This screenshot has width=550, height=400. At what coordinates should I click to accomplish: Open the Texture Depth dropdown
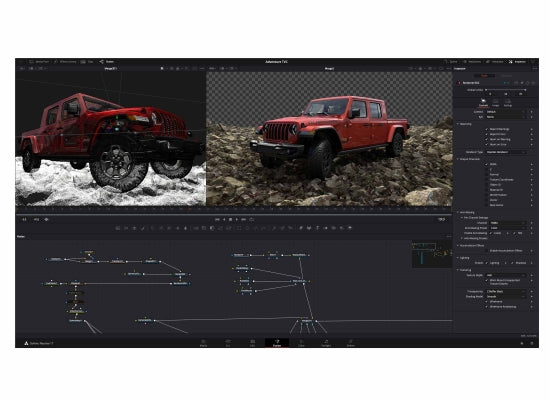[505, 275]
